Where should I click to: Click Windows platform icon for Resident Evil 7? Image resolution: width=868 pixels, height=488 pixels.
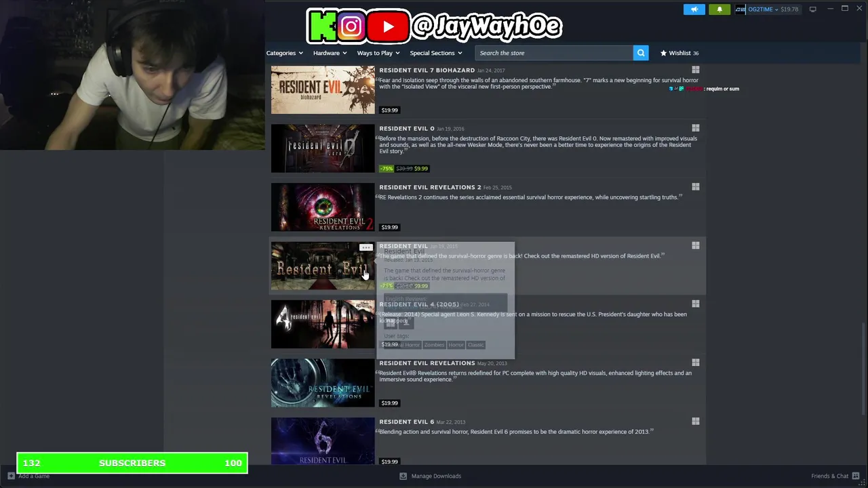(695, 70)
